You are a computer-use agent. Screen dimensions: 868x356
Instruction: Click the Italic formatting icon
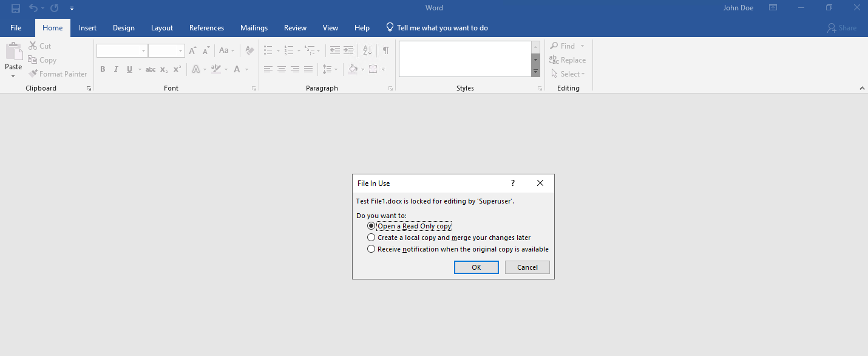[116, 69]
